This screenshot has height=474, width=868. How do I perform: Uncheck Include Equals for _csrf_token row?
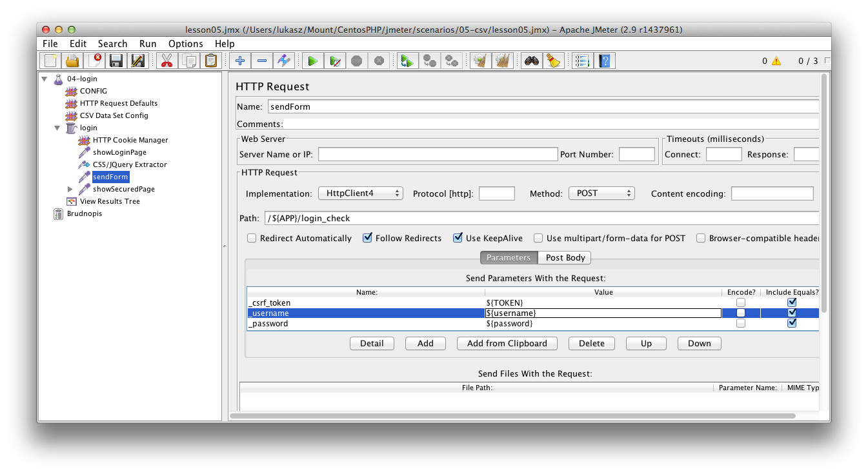tap(792, 302)
